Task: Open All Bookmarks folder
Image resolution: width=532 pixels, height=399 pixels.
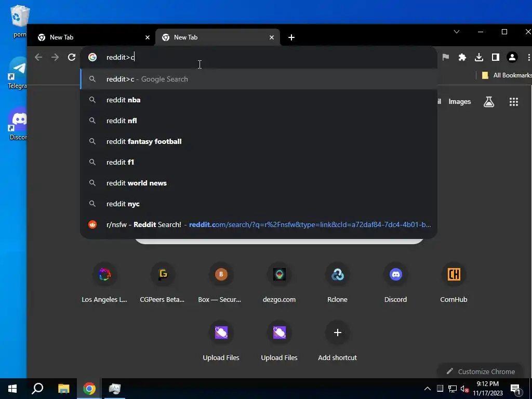Action: 507,75
